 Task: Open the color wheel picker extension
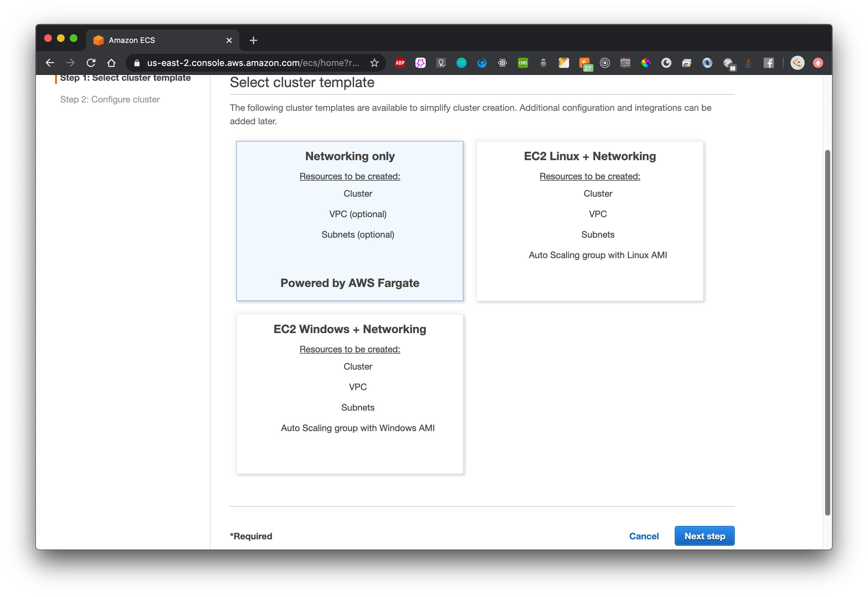click(646, 63)
